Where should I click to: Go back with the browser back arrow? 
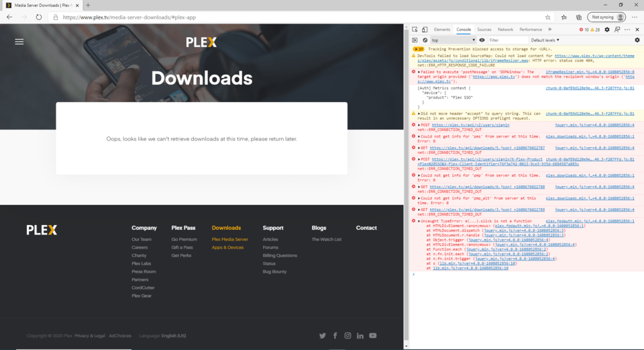pos(9,17)
